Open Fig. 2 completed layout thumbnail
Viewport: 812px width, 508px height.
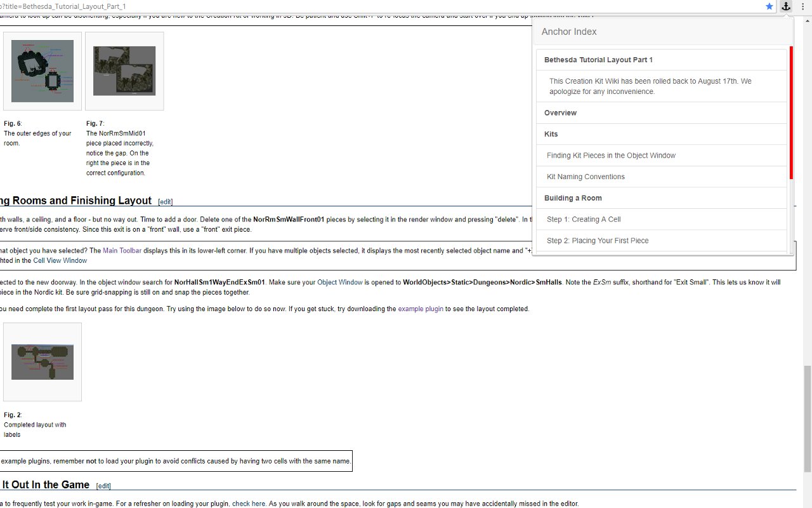[43, 362]
